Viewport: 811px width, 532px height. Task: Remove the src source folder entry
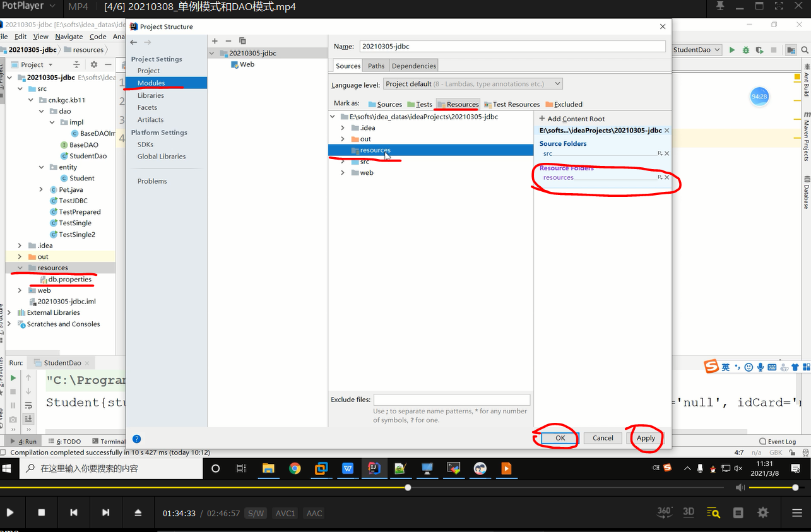pos(666,153)
